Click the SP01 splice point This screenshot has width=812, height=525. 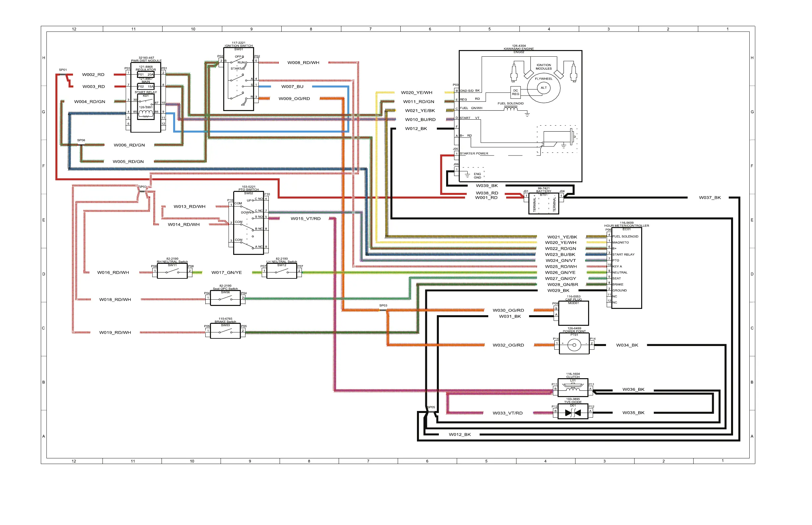63,74
